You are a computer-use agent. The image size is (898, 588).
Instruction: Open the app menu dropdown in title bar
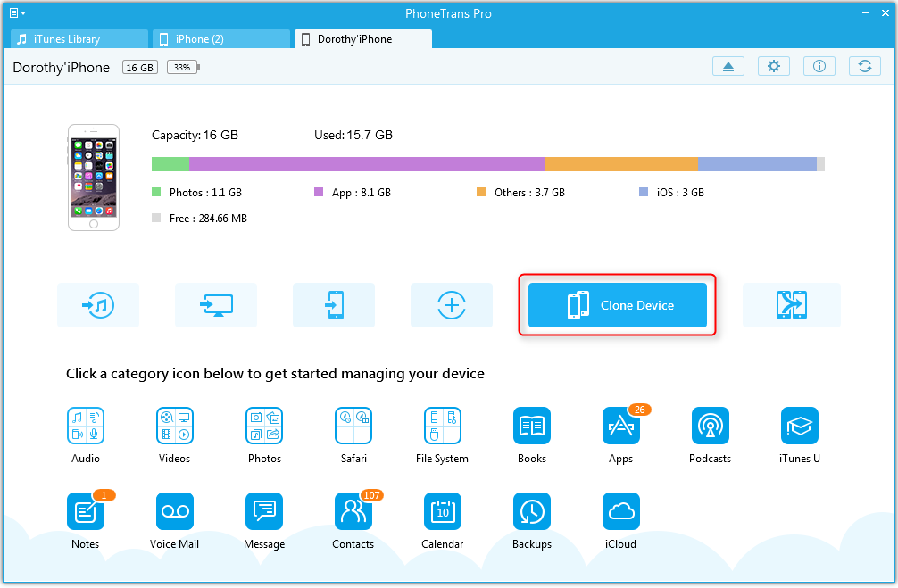[x=17, y=13]
